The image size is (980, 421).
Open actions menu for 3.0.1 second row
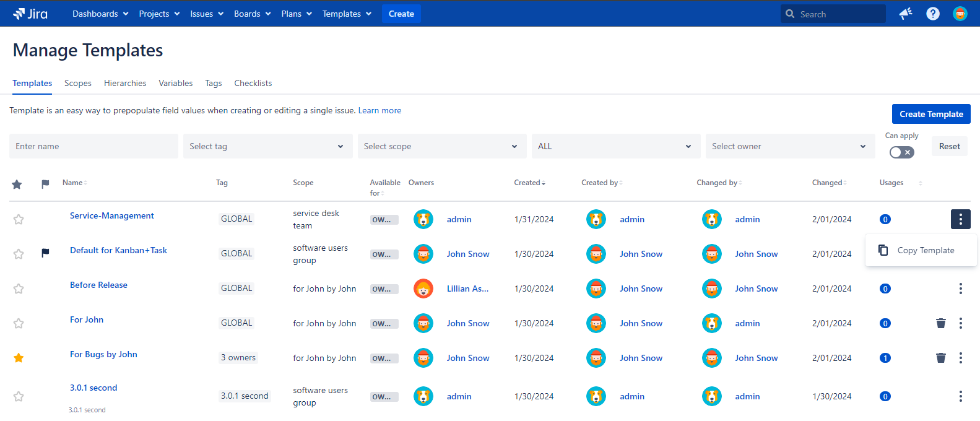tap(960, 396)
